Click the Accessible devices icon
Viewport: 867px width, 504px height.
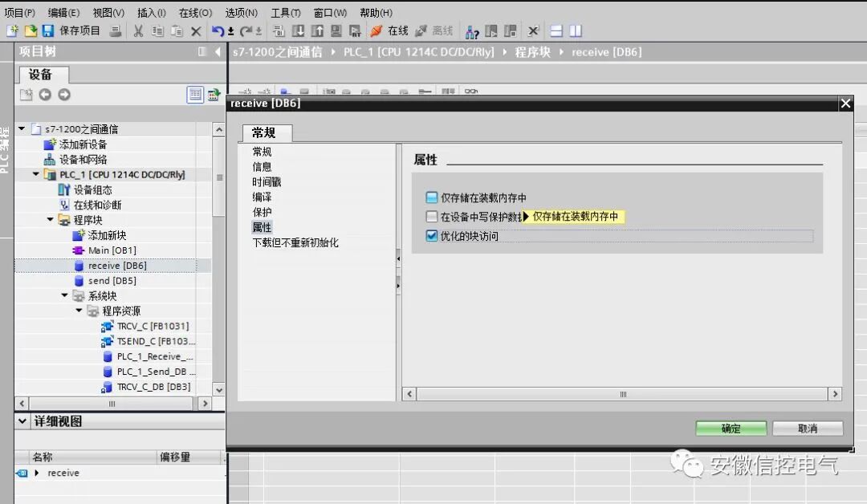click(x=472, y=31)
